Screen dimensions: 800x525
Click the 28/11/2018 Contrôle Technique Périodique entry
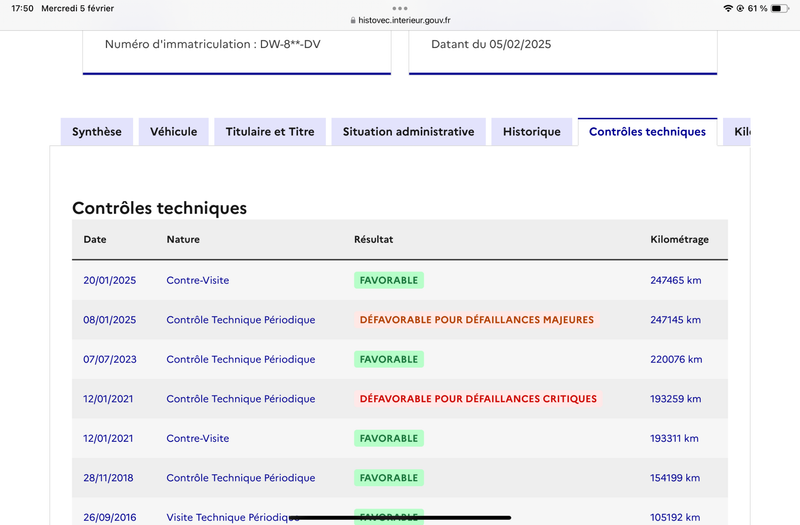[241, 478]
